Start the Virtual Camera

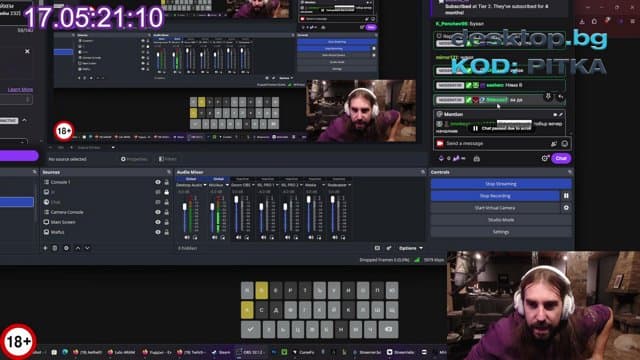click(x=495, y=208)
